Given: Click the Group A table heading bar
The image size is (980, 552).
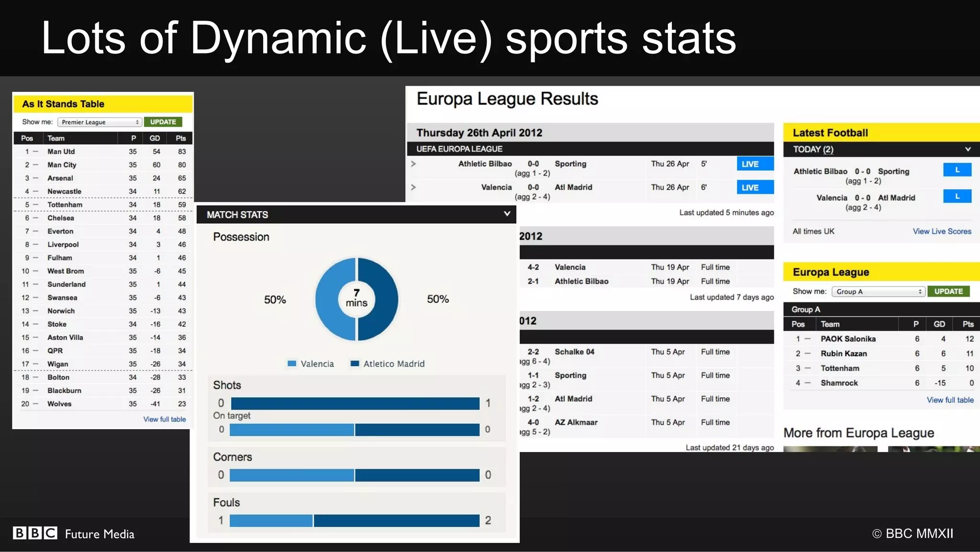Looking at the screenshot, I should coord(881,309).
